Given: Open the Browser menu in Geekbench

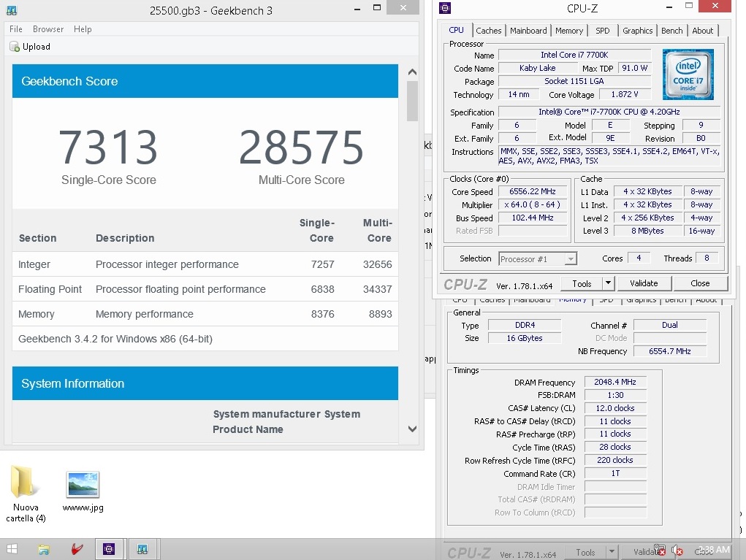Looking at the screenshot, I should [x=48, y=29].
